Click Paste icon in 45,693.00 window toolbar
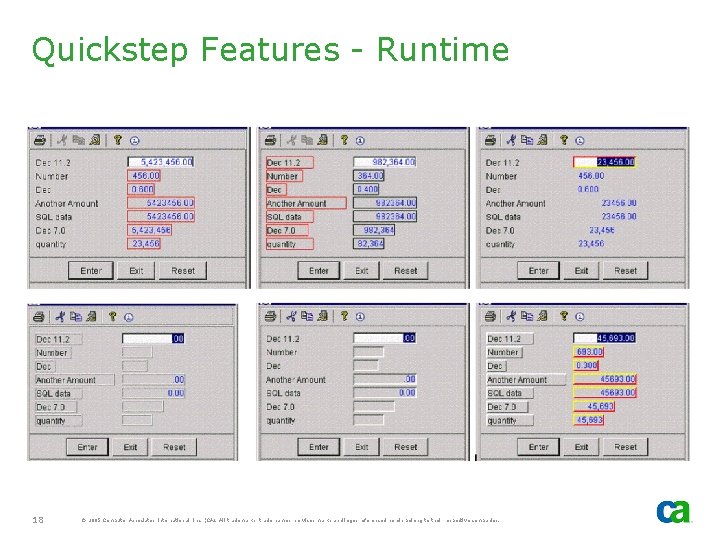 tap(543, 316)
